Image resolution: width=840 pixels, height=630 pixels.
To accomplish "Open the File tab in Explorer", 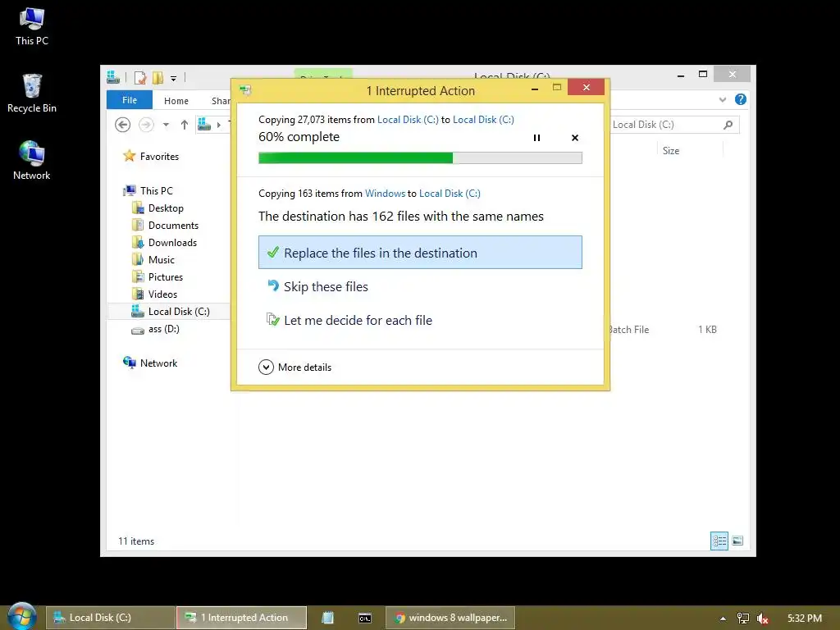I will (130, 100).
